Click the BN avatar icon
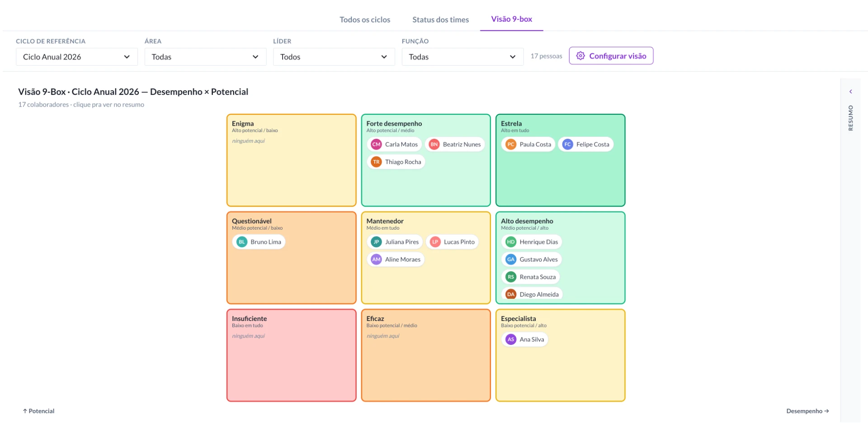Image resolution: width=868 pixels, height=434 pixels. [x=434, y=144]
